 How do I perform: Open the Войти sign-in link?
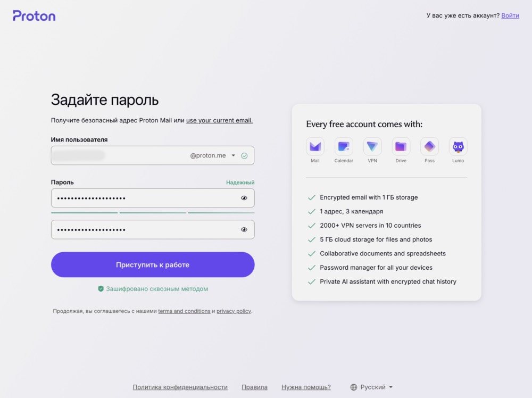coord(510,15)
